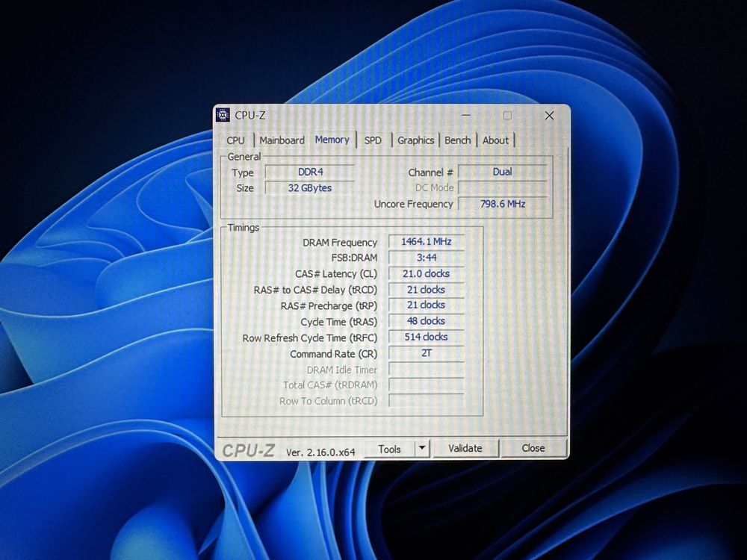Click the CAS# Latency (CL) label

(x=336, y=274)
